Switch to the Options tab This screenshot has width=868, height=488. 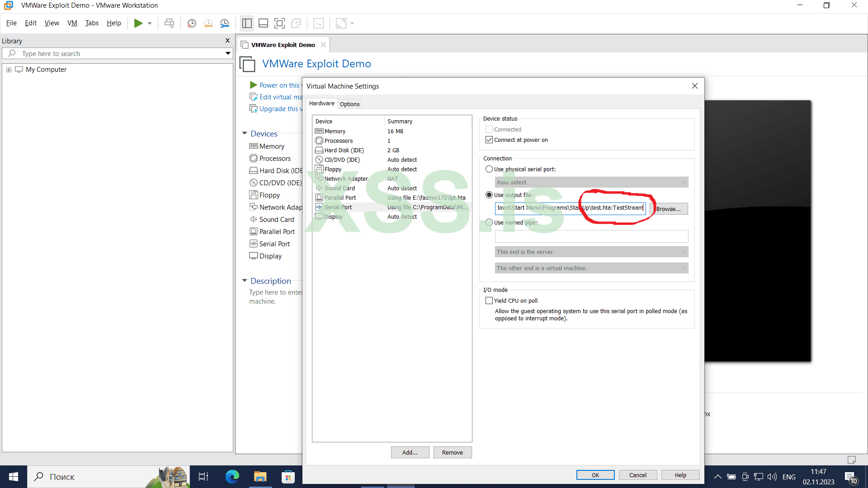coord(349,104)
